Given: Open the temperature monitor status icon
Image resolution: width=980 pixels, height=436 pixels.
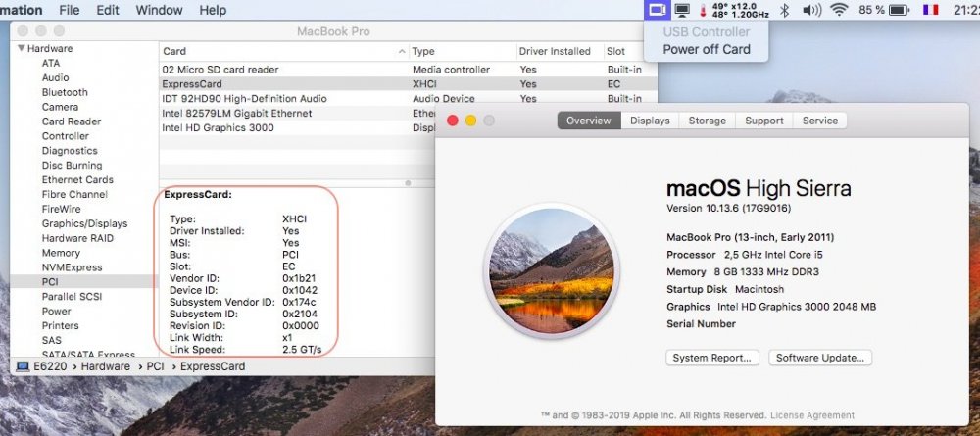Looking at the screenshot, I should click(703, 11).
